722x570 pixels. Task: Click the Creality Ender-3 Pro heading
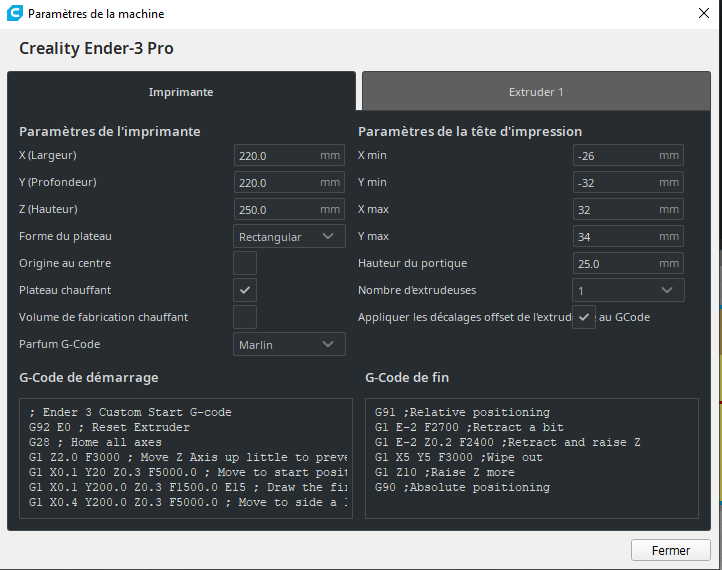click(x=96, y=48)
